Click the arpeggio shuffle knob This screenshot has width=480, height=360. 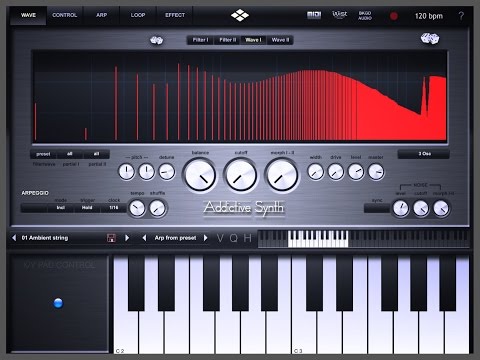click(x=157, y=208)
